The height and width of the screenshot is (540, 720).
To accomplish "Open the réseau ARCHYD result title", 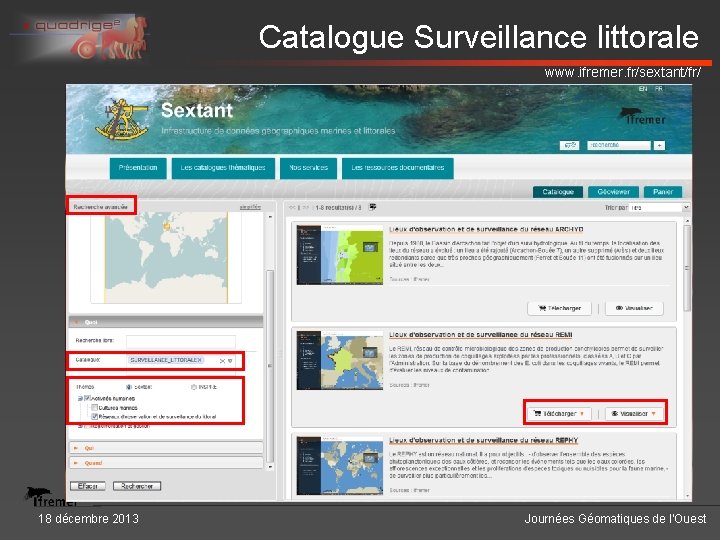I will click(486, 229).
